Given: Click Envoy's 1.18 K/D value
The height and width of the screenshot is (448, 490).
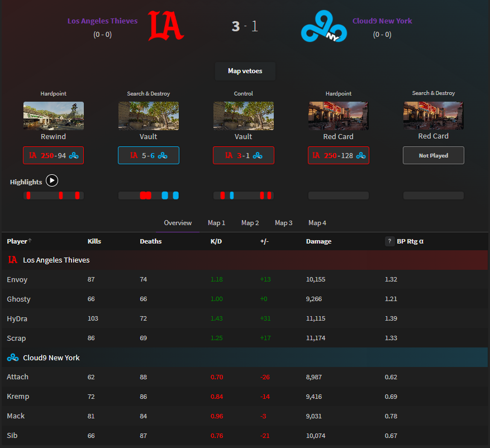Looking at the screenshot, I should (217, 279).
